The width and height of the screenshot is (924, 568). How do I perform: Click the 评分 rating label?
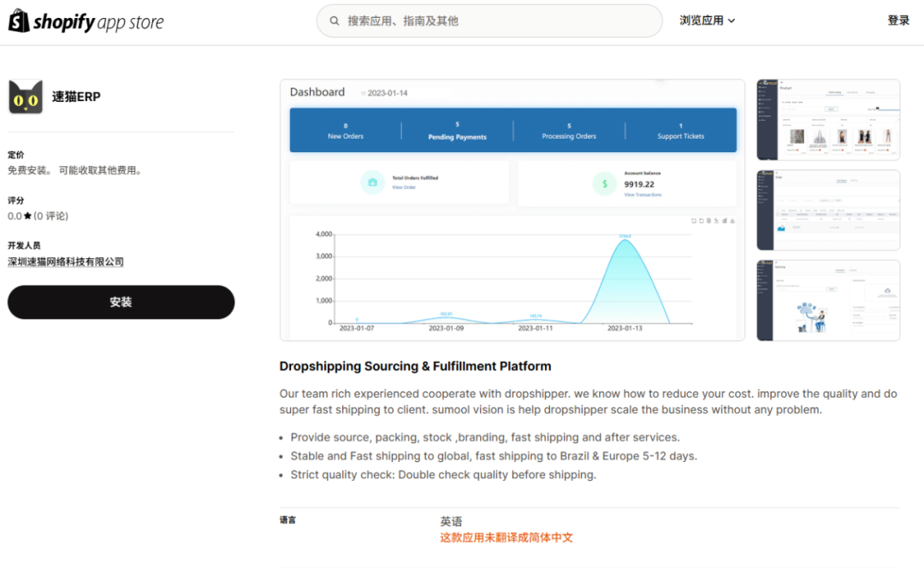(16, 200)
